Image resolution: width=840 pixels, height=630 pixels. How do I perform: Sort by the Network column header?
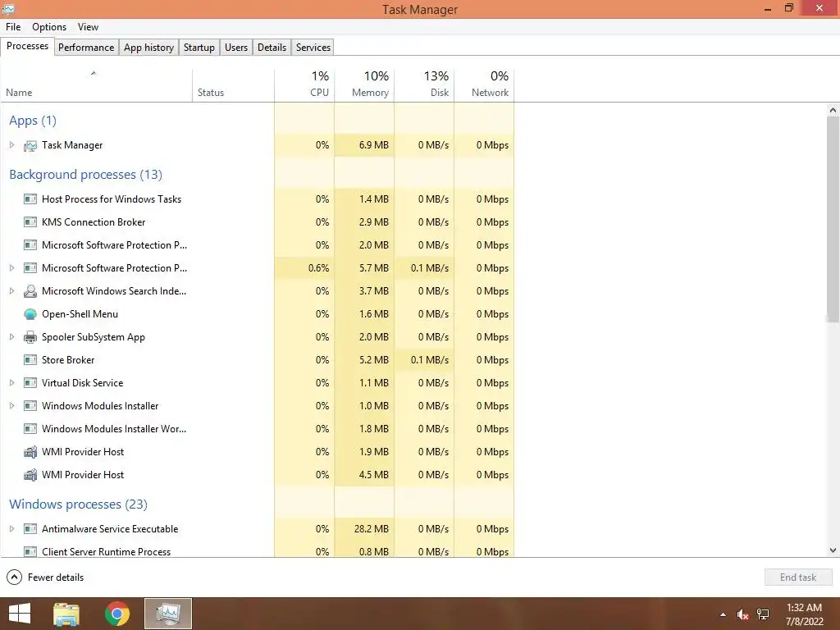click(x=484, y=85)
